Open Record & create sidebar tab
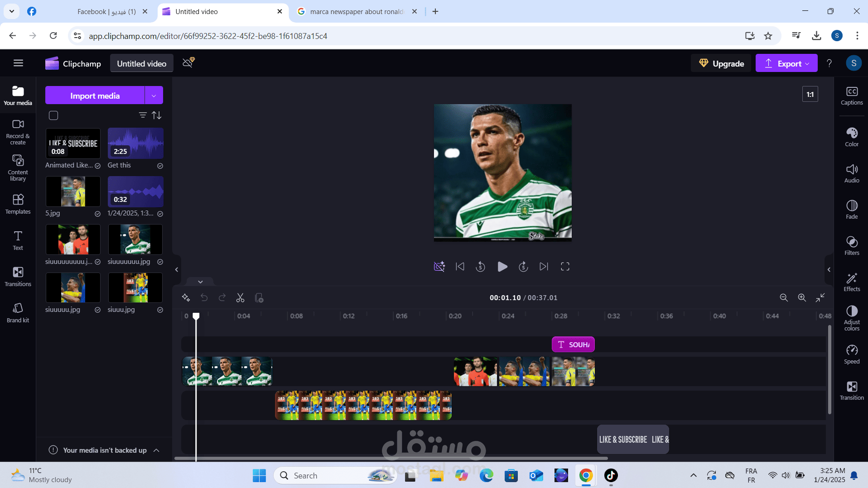The image size is (868, 488). [18, 132]
